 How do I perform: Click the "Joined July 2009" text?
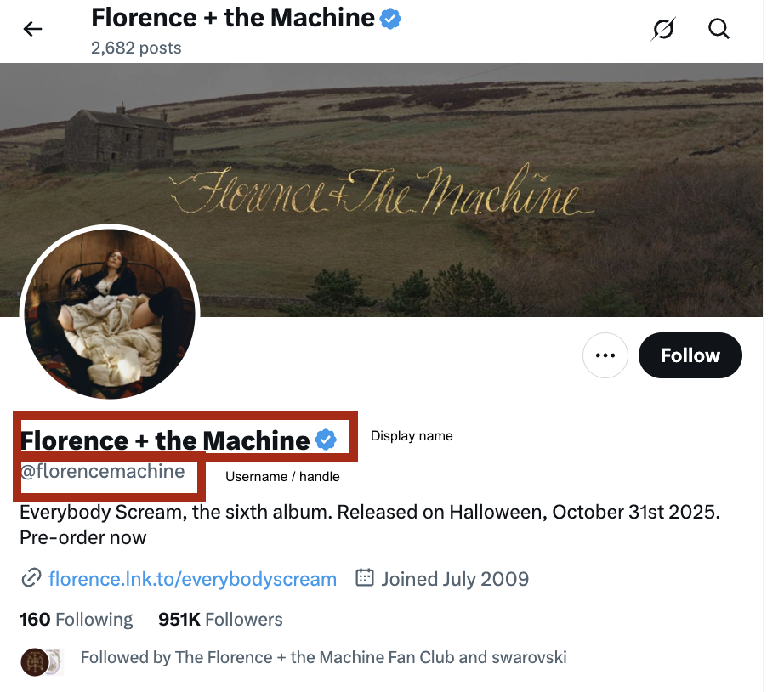(x=455, y=579)
